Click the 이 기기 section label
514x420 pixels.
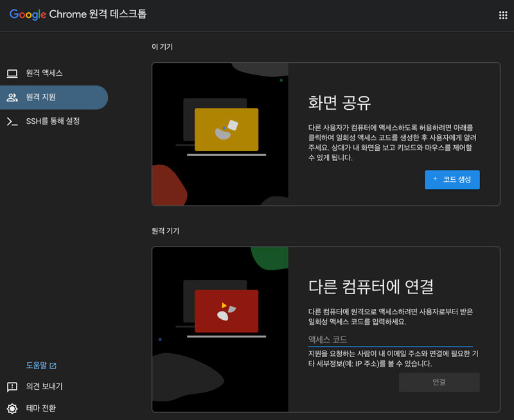(162, 47)
